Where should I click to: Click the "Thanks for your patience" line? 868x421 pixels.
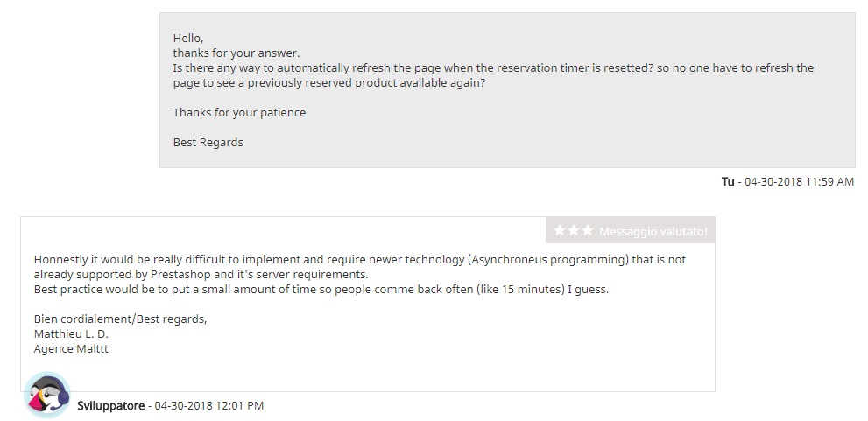(x=239, y=112)
